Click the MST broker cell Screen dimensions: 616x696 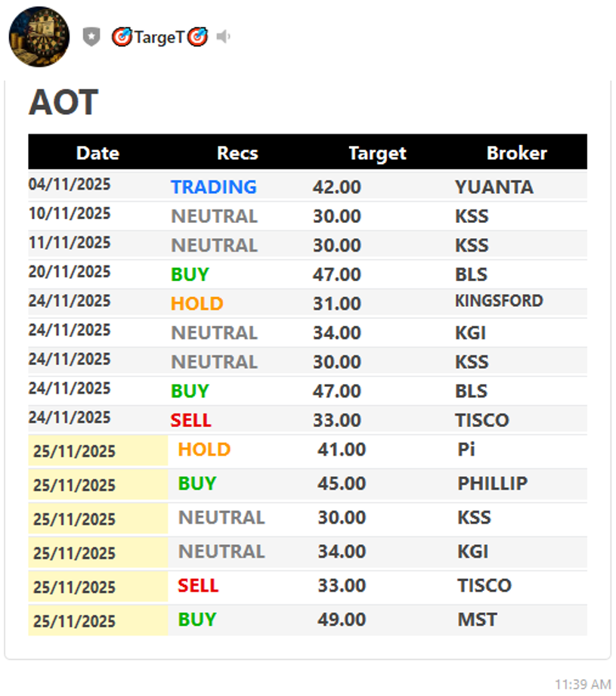click(477, 620)
